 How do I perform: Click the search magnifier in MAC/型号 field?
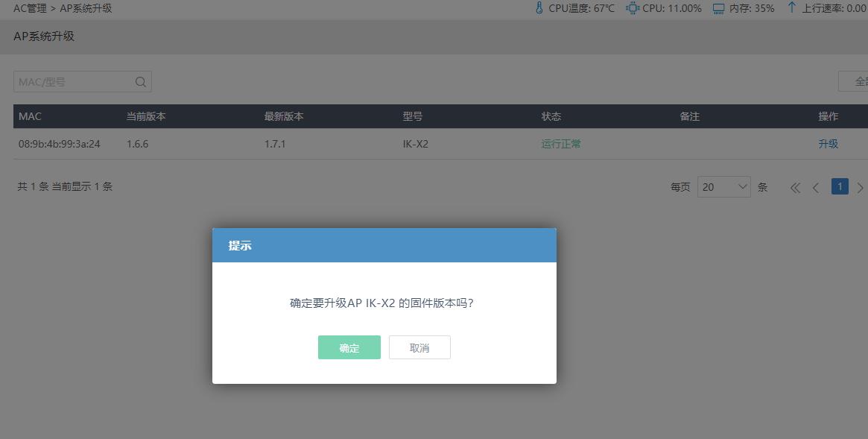pyautogui.click(x=140, y=81)
